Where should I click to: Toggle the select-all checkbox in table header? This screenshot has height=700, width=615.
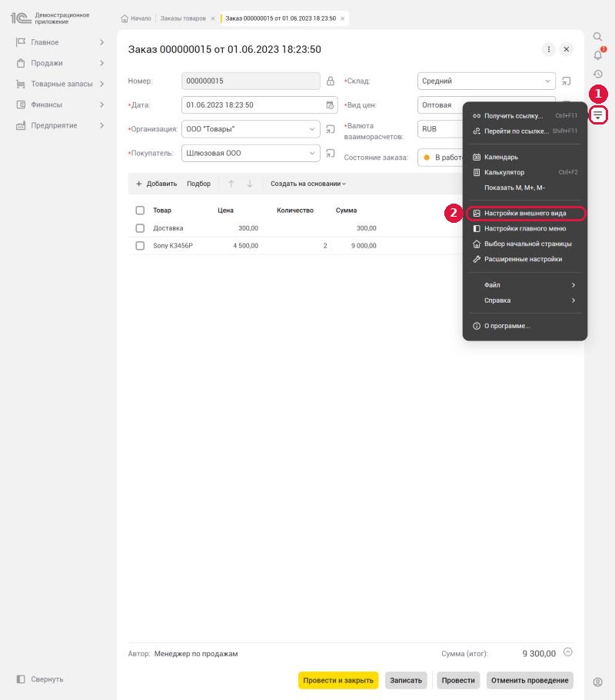[140, 211]
